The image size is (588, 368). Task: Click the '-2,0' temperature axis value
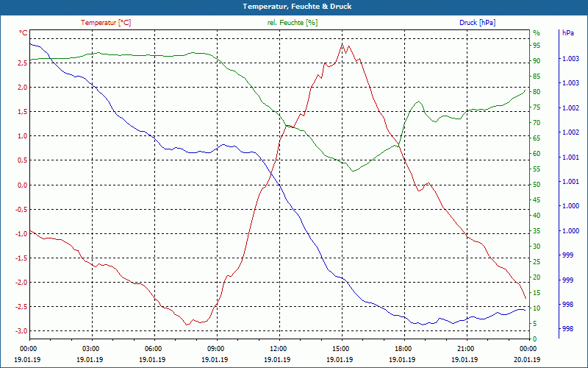pyautogui.click(x=21, y=283)
